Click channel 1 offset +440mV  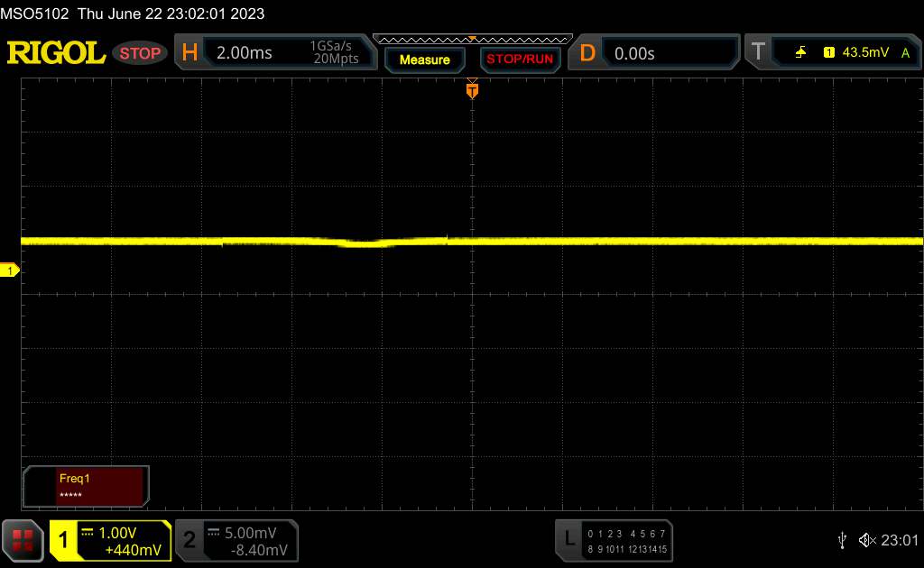pyautogui.click(x=133, y=550)
